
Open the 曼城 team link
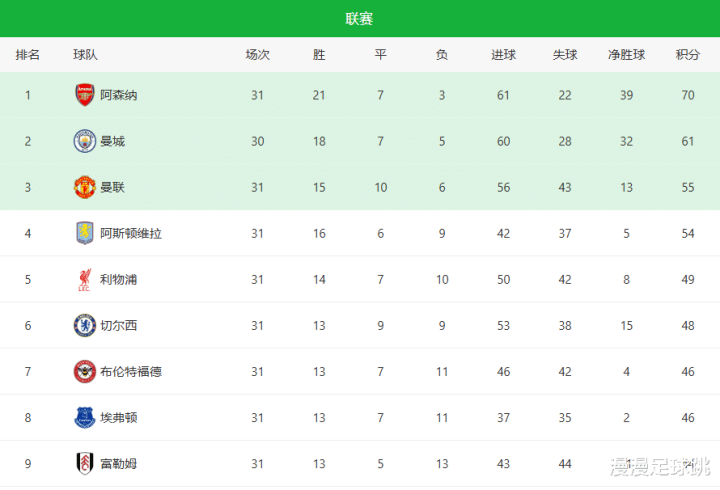pos(113,141)
